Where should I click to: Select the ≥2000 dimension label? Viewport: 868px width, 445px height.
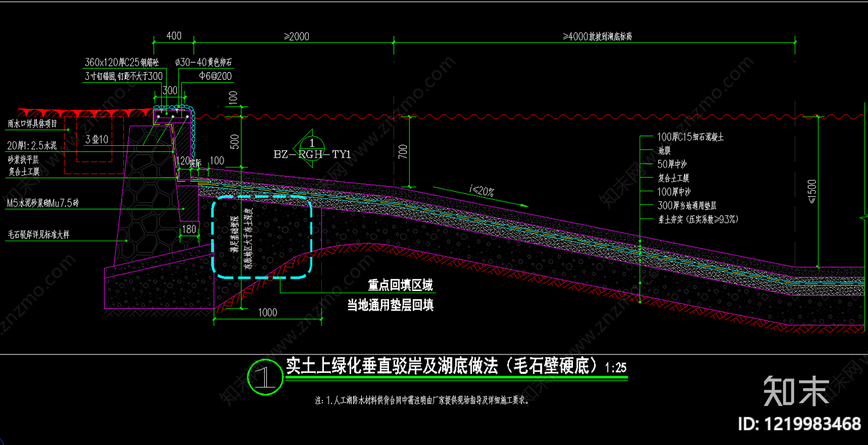(297, 36)
